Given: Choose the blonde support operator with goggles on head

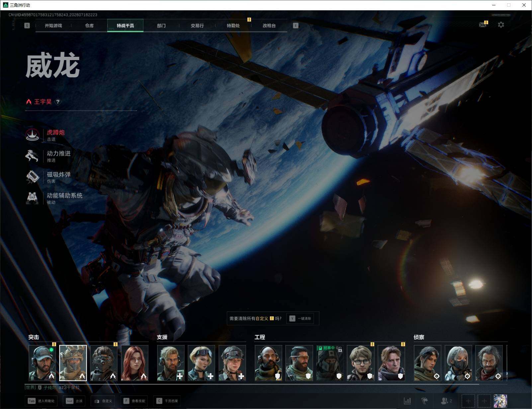Looking at the screenshot, I should coord(202,363).
